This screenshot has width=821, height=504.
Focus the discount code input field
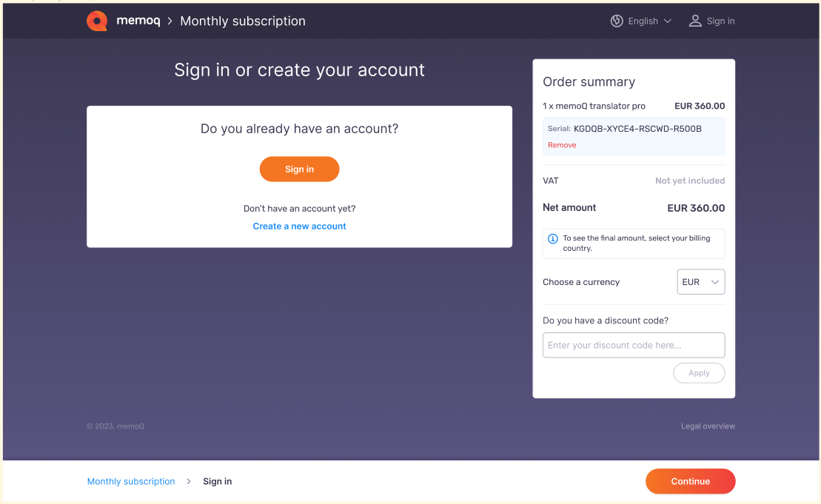click(634, 345)
